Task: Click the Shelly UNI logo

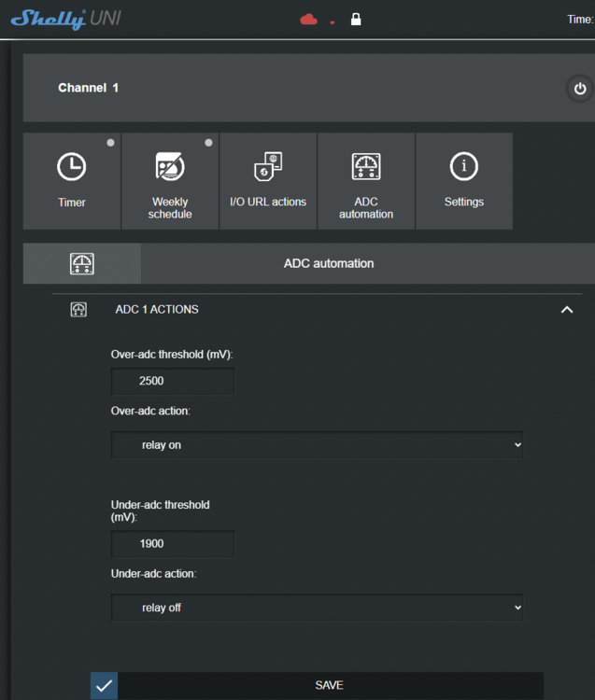Action: click(65, 19)
